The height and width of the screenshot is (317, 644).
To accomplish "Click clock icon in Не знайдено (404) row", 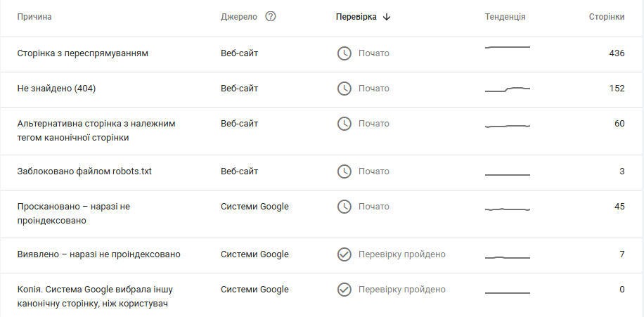I will click(x=344, y=89).
